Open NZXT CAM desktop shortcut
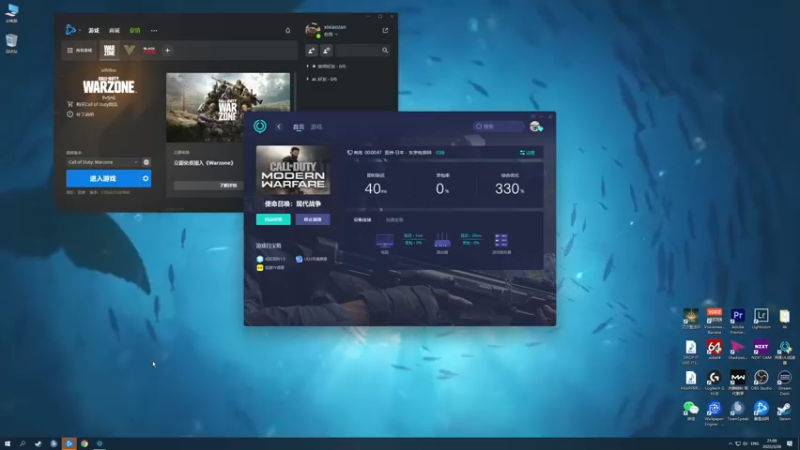Image resolution: width=800 pixels, height=450 pixels. click(761, 350)
